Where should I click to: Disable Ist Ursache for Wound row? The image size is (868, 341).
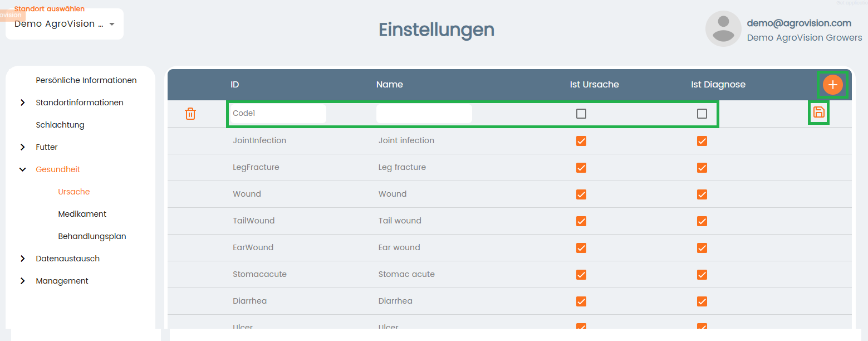581,194
